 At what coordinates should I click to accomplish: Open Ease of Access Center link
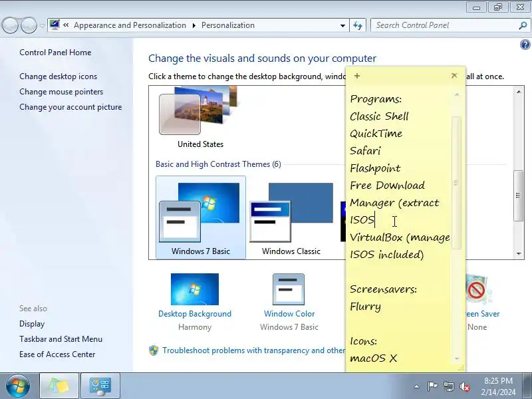click(x=57, y=354)
